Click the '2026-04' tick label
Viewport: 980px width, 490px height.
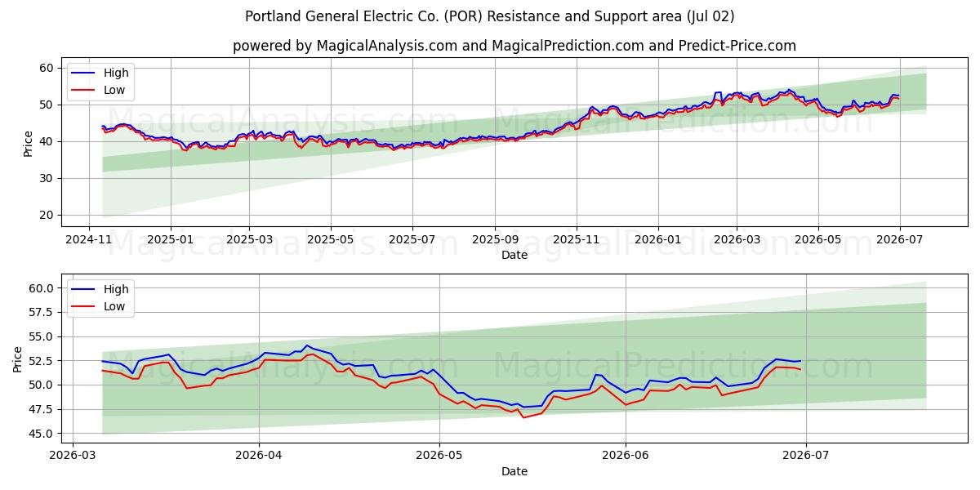click(259, 456)
